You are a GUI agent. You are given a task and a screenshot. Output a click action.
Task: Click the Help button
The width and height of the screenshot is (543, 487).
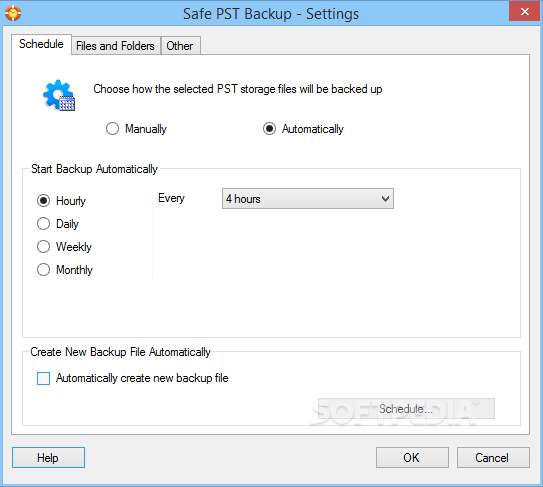pyautogui.click(x=48, y=458)
